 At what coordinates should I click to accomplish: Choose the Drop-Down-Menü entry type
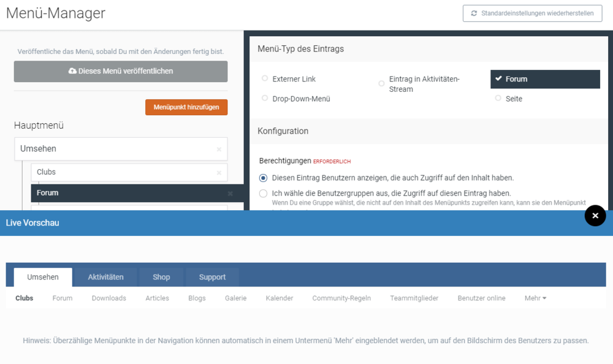pos(265,98)
